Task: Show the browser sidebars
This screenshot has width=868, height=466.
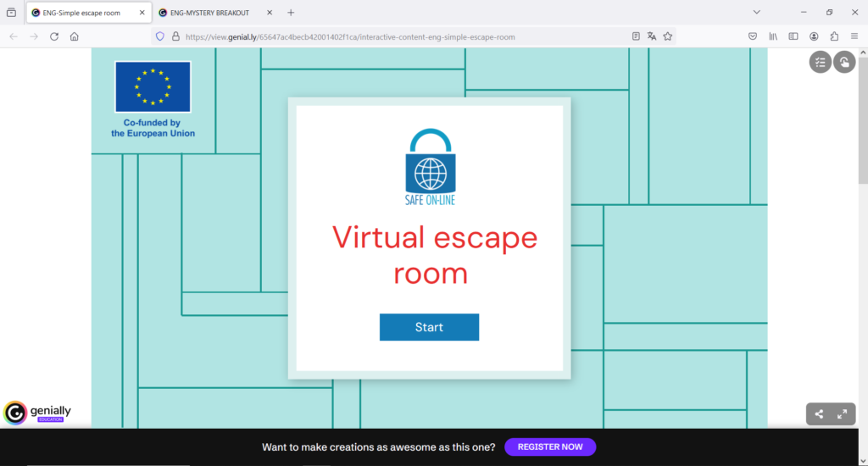Action: 793,36
